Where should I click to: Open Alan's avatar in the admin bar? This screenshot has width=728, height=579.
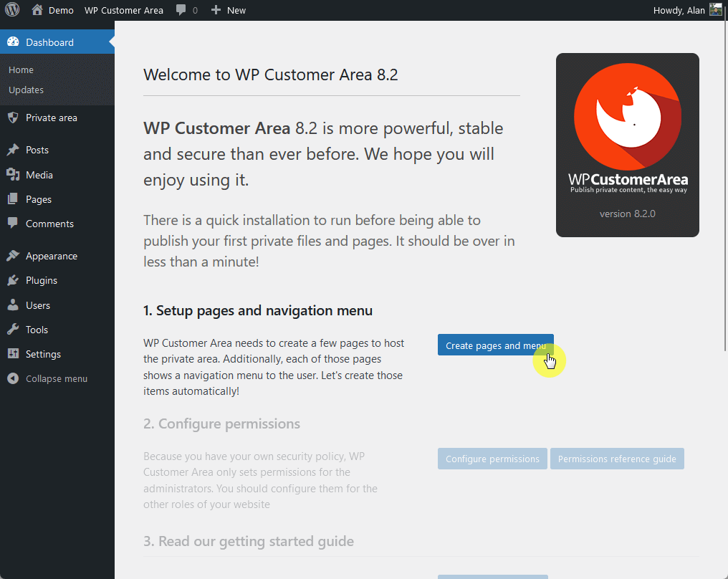(716, 10)
